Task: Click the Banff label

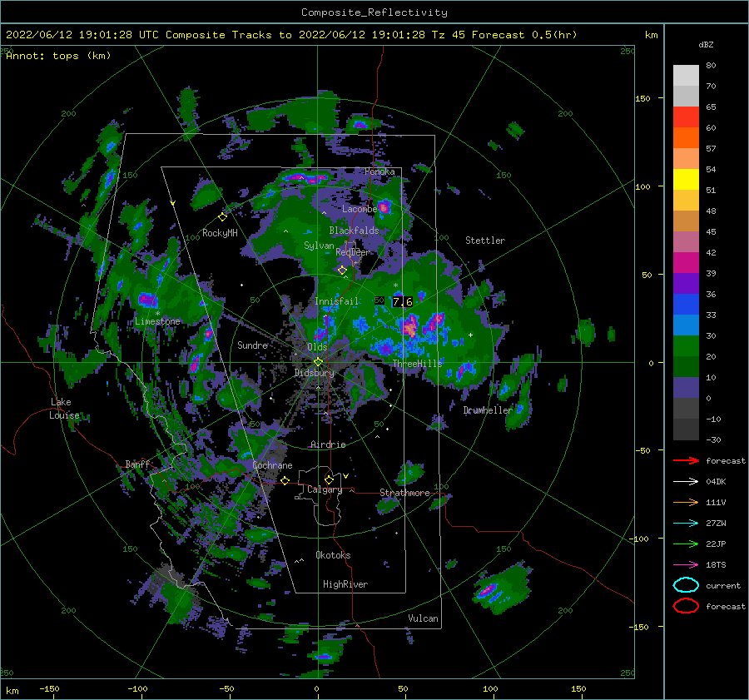Action: 137,464
